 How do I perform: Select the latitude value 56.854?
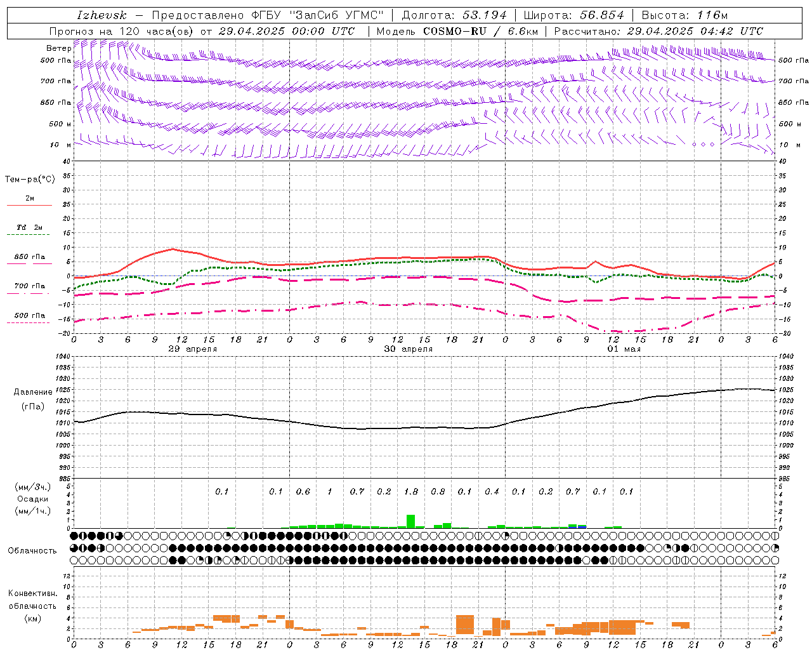tap(602, 15)
